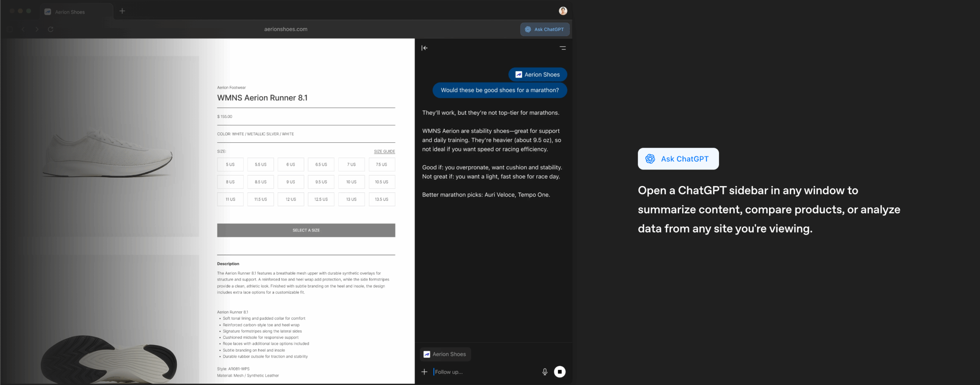Viewport: 980px width, 385px height.
Task: Open the sidebar options menu icon
Action: [x=562, y=48]
